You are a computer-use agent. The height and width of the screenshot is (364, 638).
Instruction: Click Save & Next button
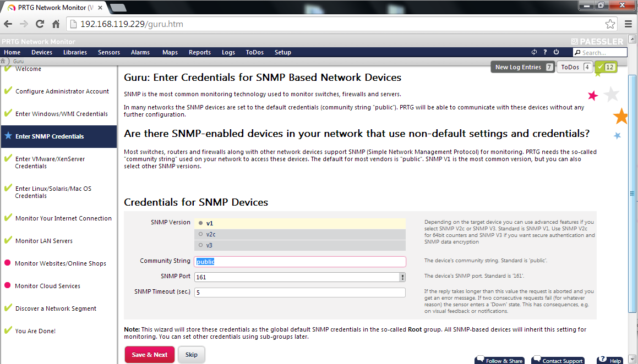[149, 355]
